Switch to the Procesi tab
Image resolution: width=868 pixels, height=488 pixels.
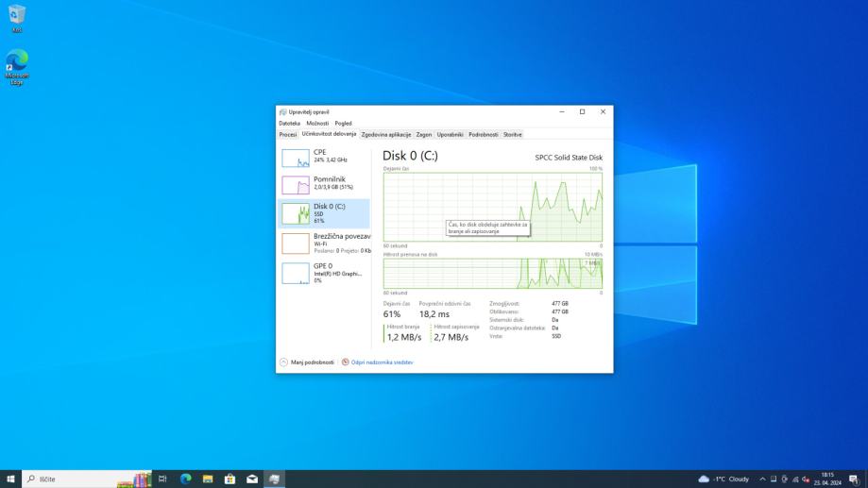[287, 134]
